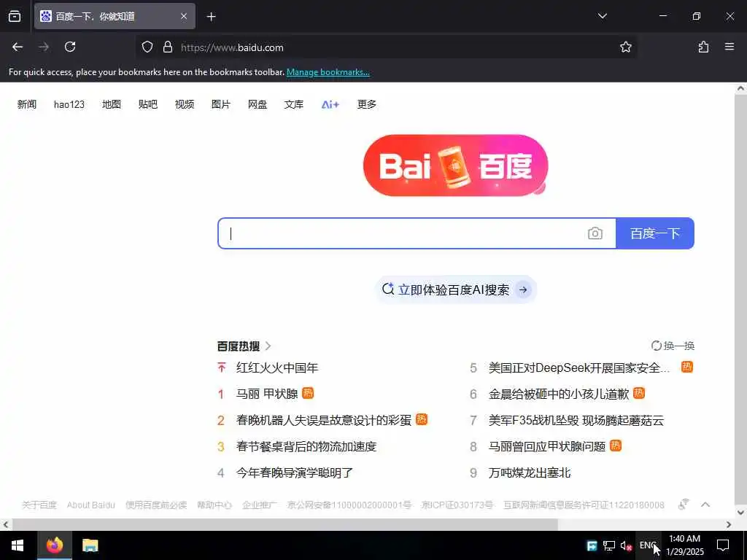Click the Firefox View icon in tab bar
This screenshot has width=747, height=560.
pos(15,16)
